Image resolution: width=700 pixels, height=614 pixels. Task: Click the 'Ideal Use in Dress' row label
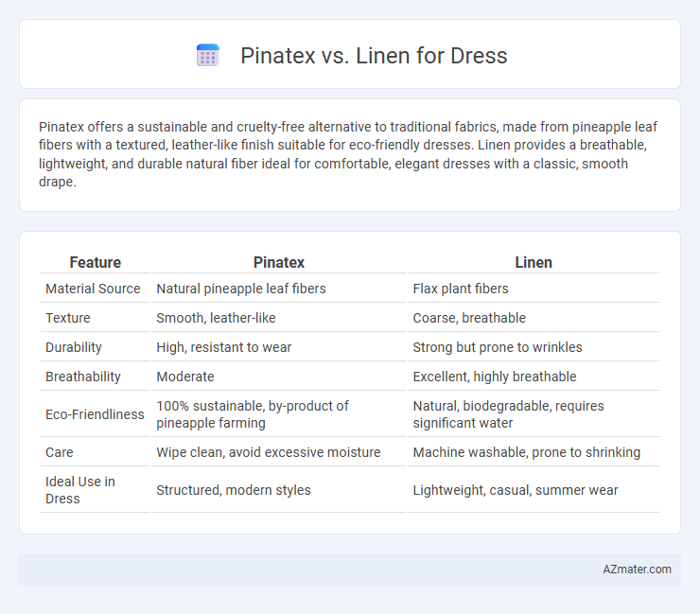80,490
